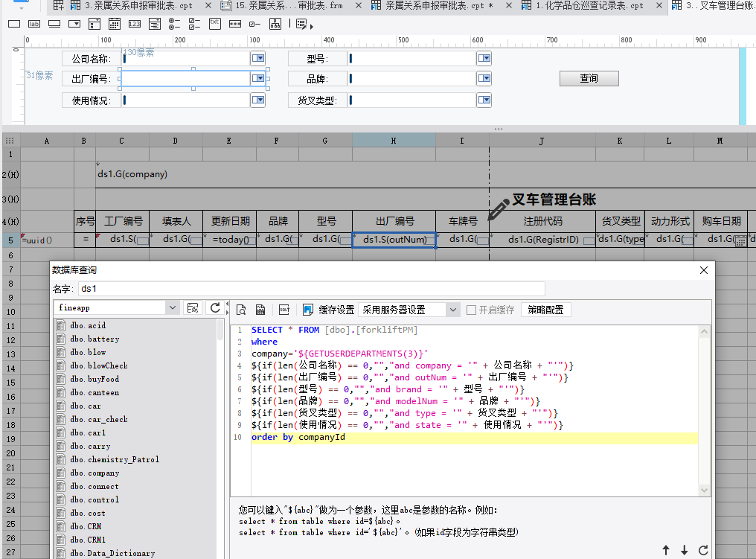This screenshot has height=559, width=756.
Task: Click the 公司名称 text input field
Action: 185,58
